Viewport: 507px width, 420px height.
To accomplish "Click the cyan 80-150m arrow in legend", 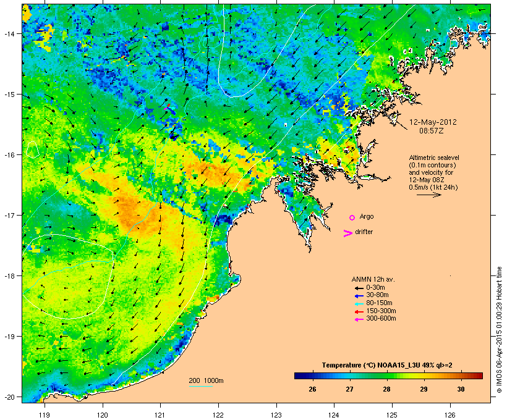I will tap(359, 304).
